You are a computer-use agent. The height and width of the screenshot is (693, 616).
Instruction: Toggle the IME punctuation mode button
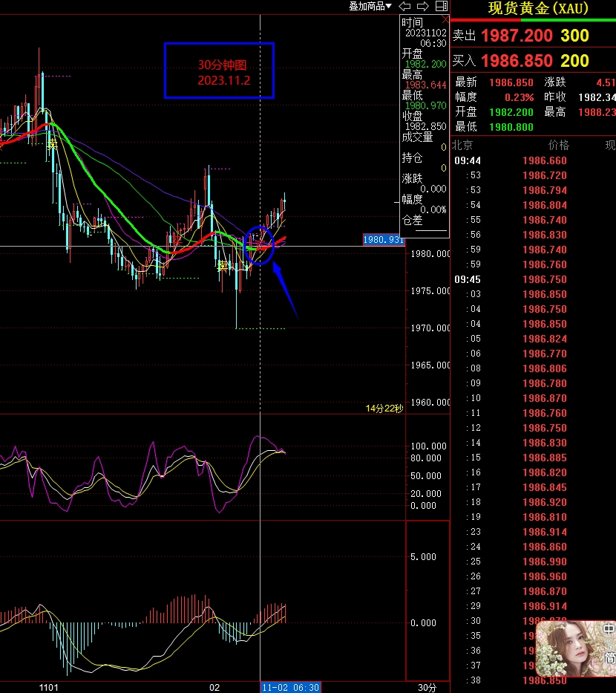click(x=610, y=645)
